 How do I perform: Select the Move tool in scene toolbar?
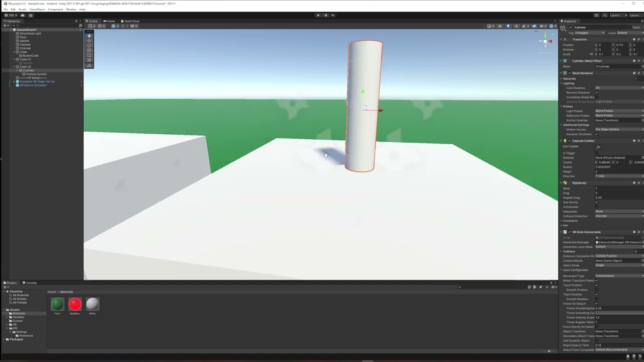tap(90, 41)
